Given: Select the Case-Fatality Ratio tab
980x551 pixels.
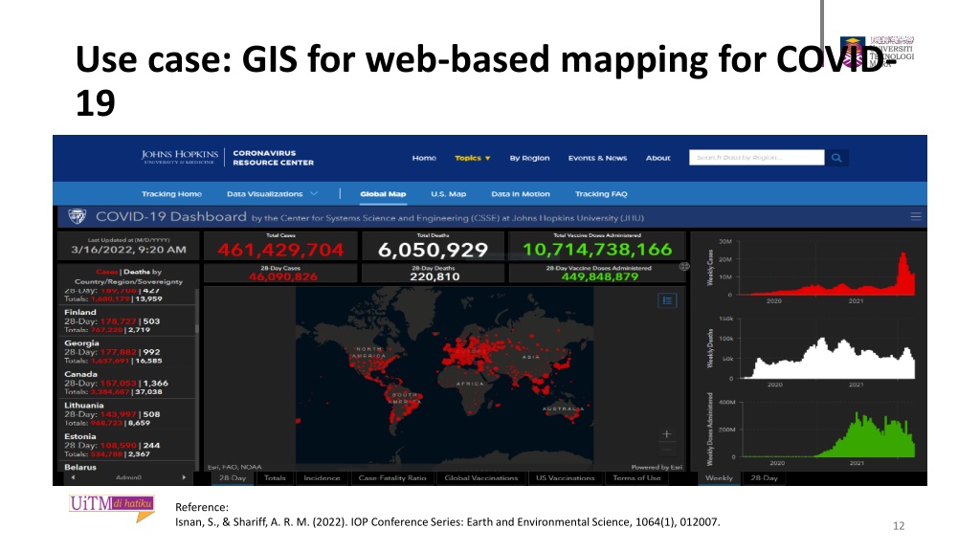Looking at the screenshot, I should 391,477.
